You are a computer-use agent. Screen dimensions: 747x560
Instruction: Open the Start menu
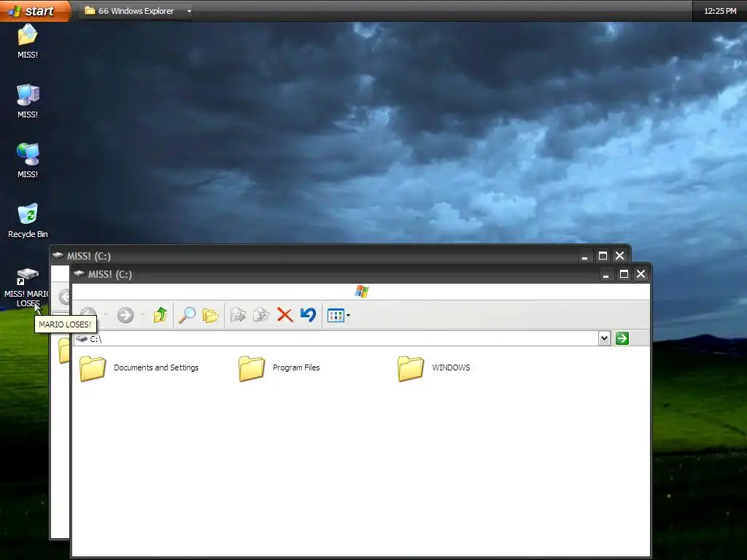point(34,10)
